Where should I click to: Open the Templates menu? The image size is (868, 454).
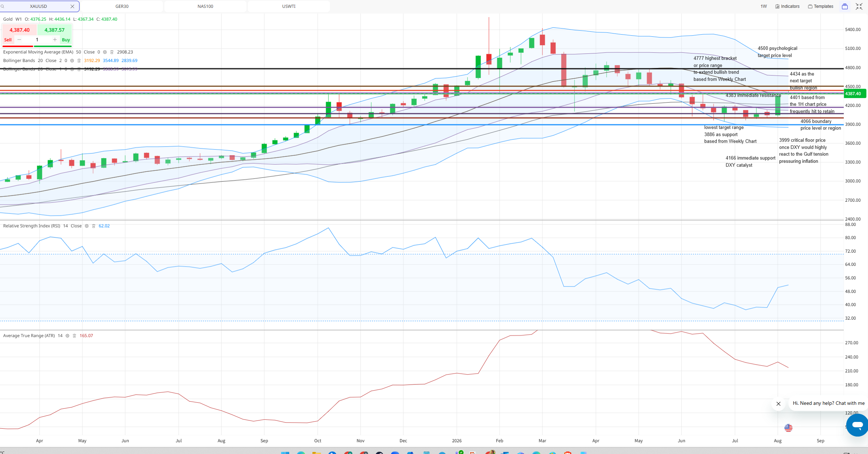(821, 6)
